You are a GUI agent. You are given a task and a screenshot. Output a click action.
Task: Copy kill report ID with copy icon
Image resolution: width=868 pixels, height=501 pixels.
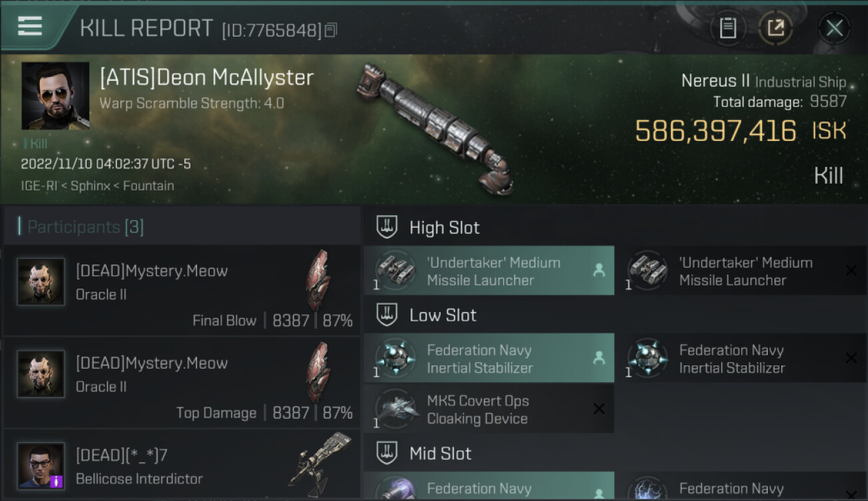331,30
